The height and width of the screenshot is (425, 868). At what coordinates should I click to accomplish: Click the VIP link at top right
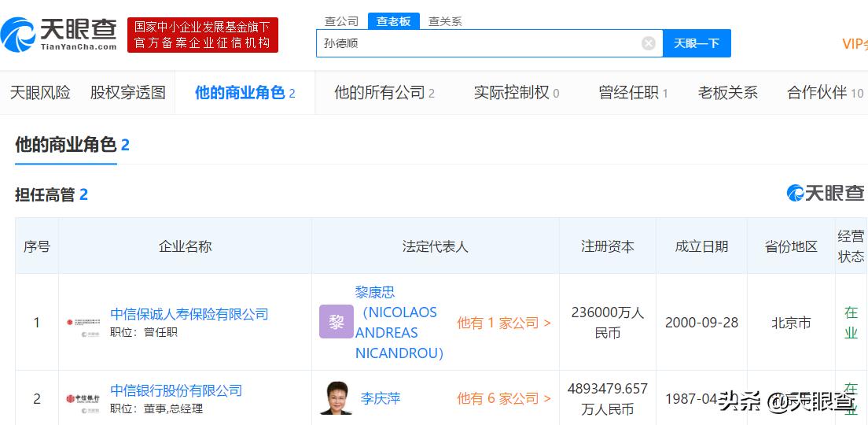(854, 44)
